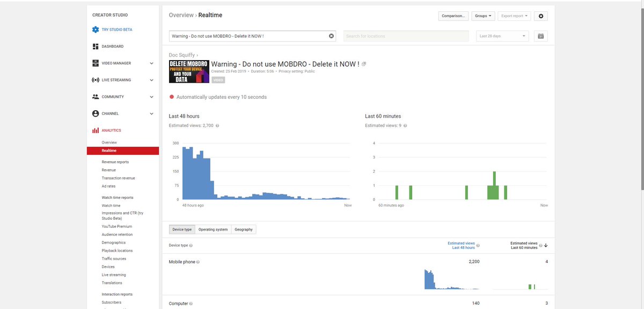Click the Channel person icon
Image resolution: width=644 pixels, height=309 pixels.
click(x=96, y=113)
